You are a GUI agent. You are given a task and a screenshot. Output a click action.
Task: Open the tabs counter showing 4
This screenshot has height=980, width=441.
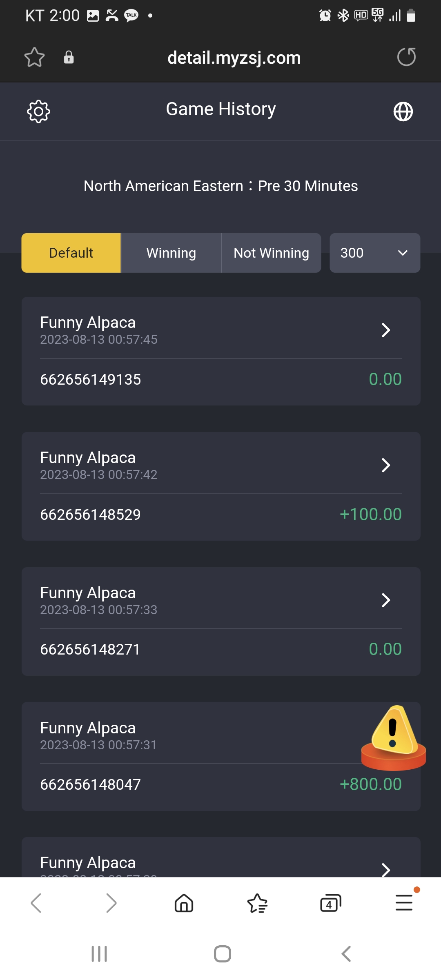coord(330,903)
